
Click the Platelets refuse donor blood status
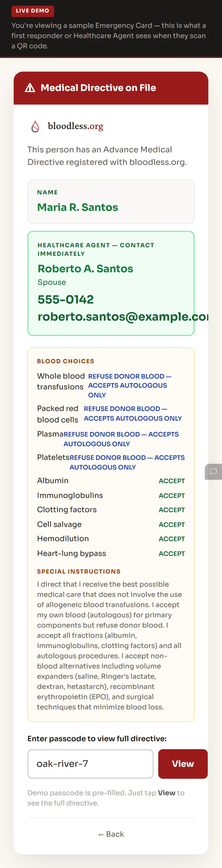[x=127, y=462]
